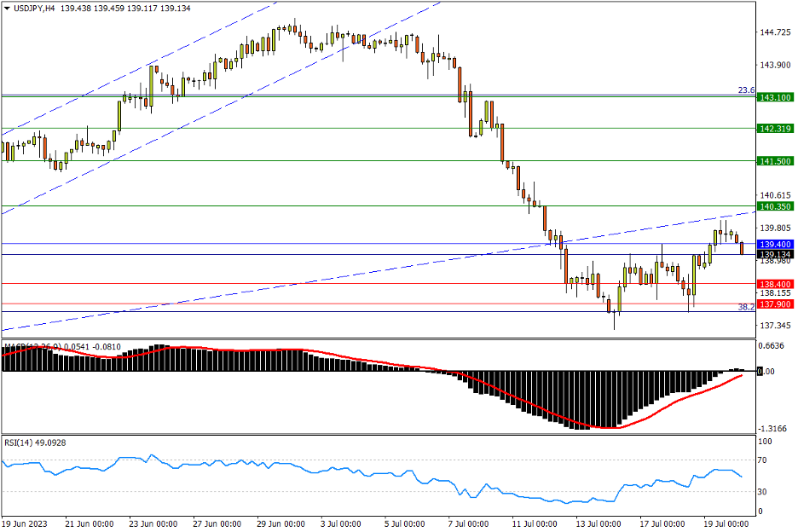798x532 pixels.
Task: Select the 38.2 Fibonacci level label
Action: point(745,306)
